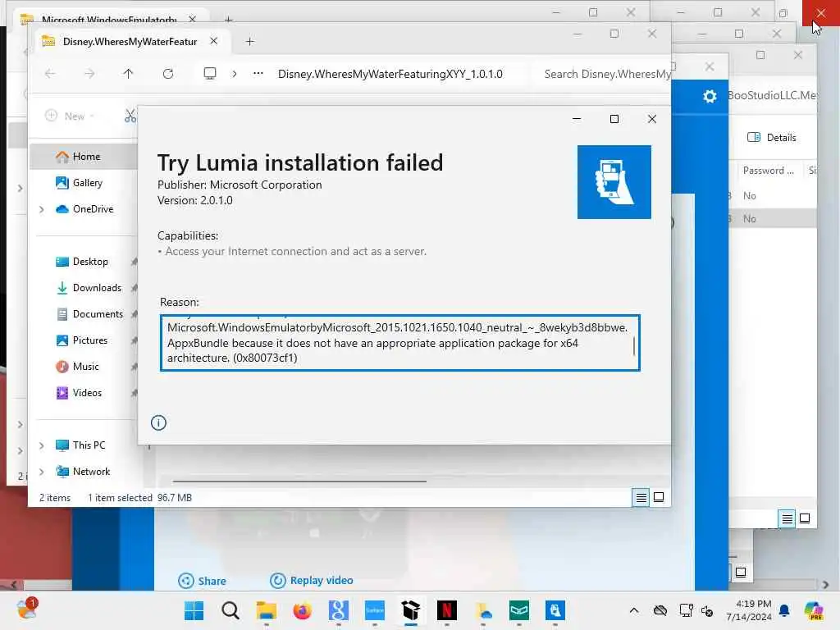Image resolution: width=840 pixels, height=630 pixels.
Task: Switch to large thumbnails view layout
Action: coord(659,497)
